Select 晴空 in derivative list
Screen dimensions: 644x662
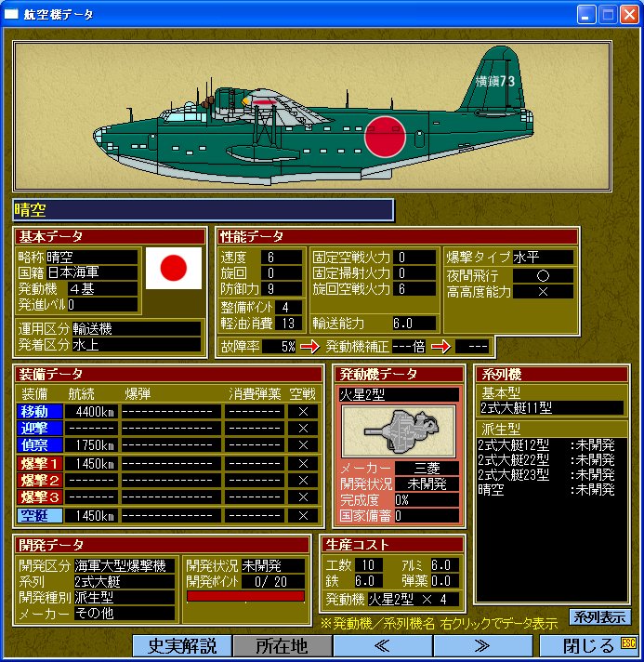coord(546,490)
